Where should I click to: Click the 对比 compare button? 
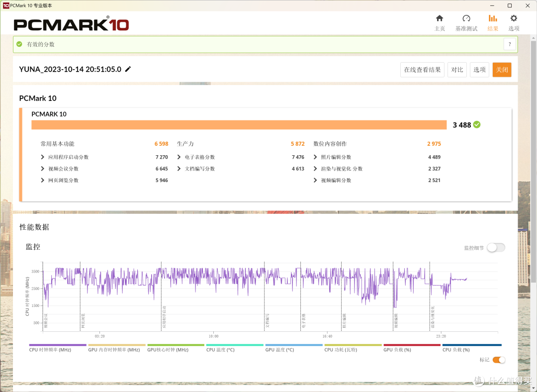[457, 70]
